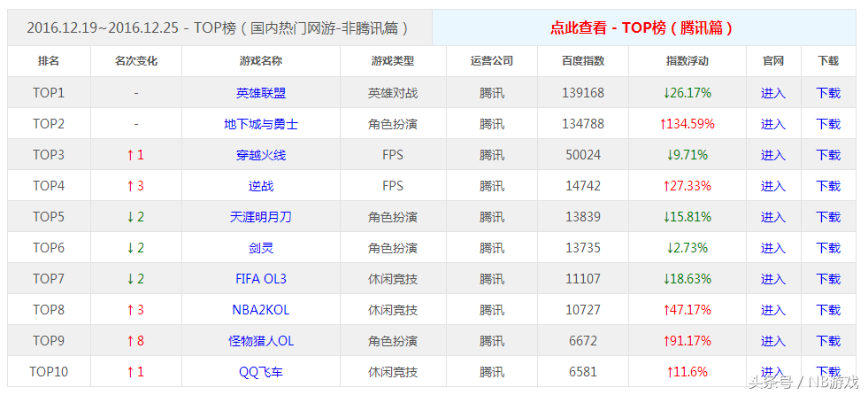Select the ↓2.73% index change
Screen dimensions: 868x395
click(687, 248)
